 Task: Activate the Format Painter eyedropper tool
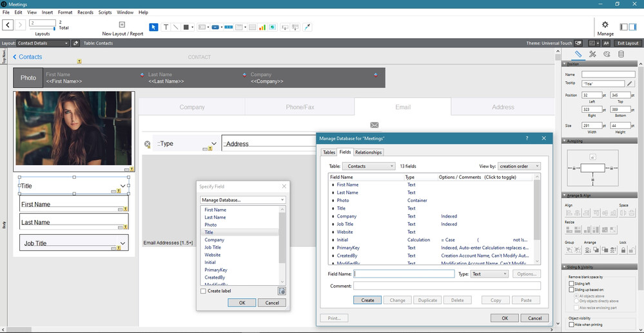pyautogui.click(x=307, y=27)
